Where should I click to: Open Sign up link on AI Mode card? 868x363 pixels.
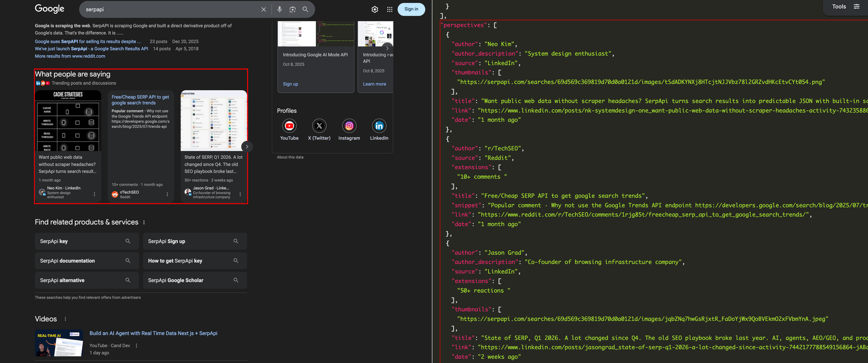(x=290, y=84)
